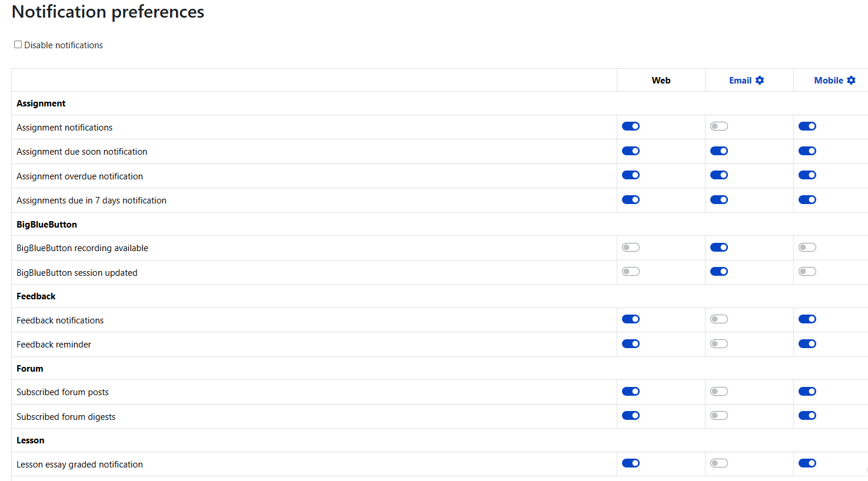Viewport: 868px width, 481px height.
Task: Turn off Email for BigBlueButton recording available
Action: [x=719, y=248]
